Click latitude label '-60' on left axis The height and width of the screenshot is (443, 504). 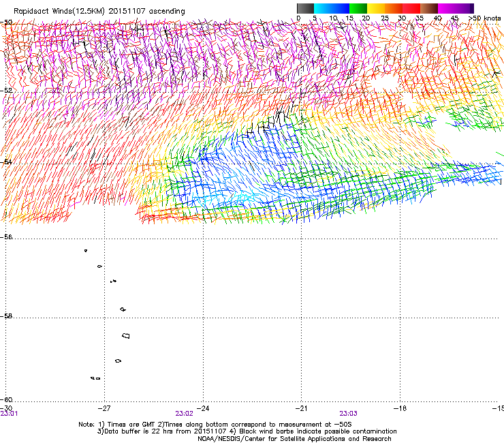point(6,399)
